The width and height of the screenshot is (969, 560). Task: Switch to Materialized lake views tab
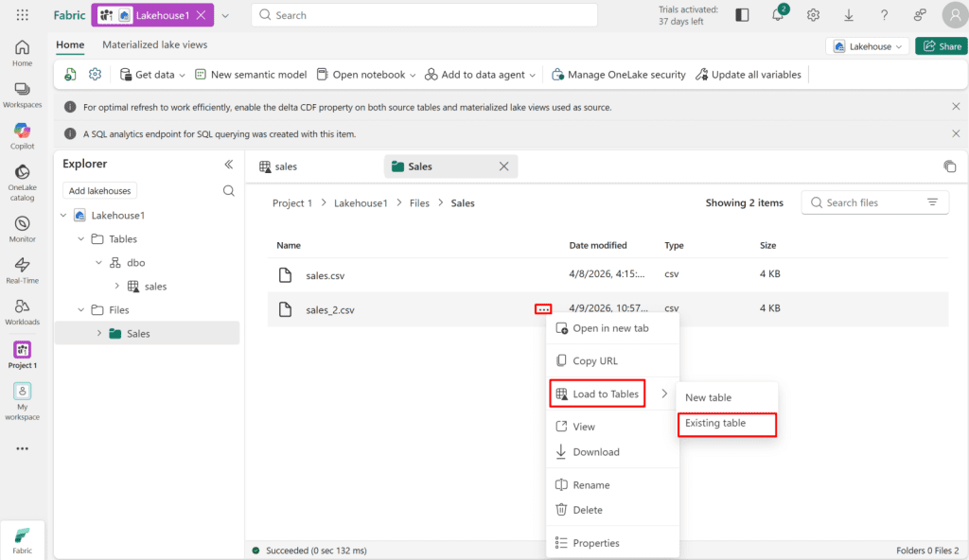(154, 44)
